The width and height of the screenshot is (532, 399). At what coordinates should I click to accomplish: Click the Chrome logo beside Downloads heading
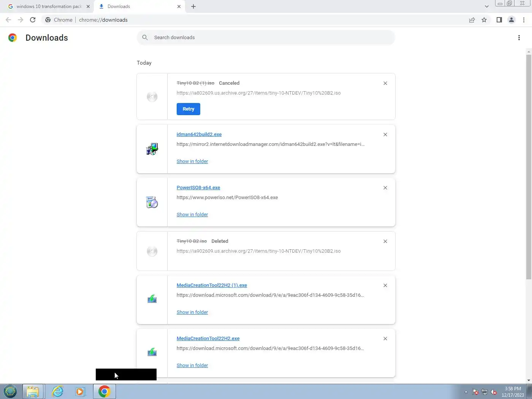click(x=13, y=38)
